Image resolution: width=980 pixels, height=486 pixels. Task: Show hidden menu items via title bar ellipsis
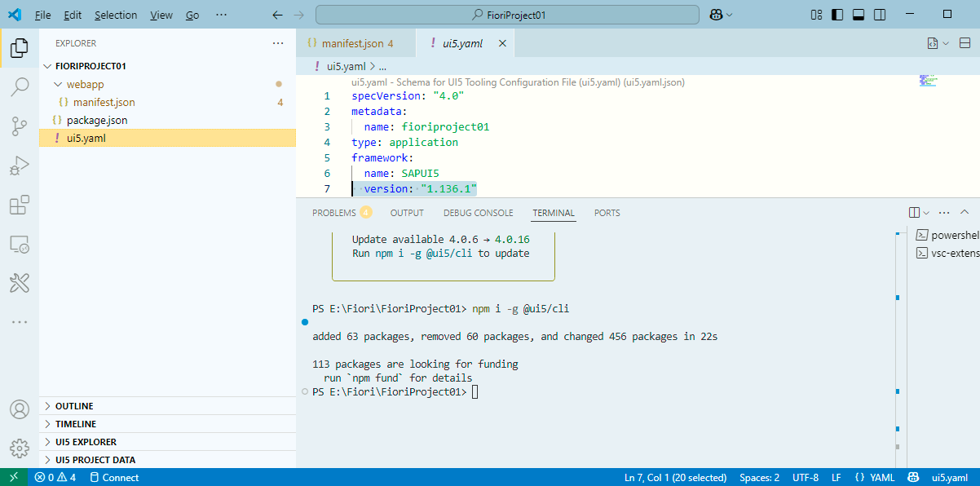click(222, 15)
